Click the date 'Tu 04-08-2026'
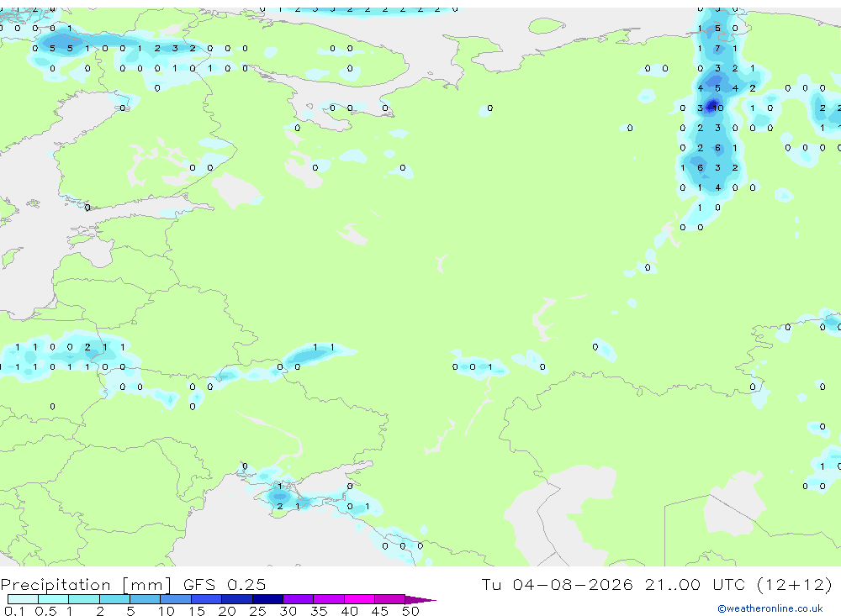Screen dimensions: 841x616 557,584
